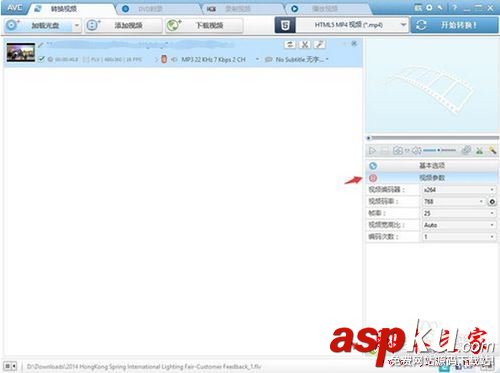
Task: Click the red video options icon
Action: pos(373,178)
